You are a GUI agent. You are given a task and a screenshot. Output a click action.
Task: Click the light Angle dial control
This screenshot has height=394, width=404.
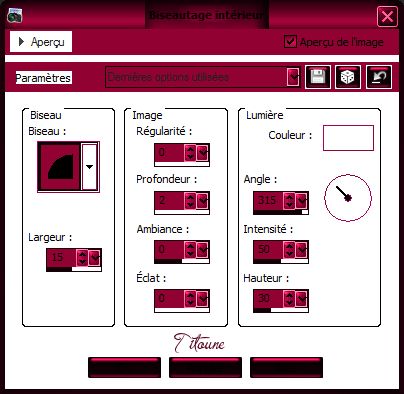point(348,198)
